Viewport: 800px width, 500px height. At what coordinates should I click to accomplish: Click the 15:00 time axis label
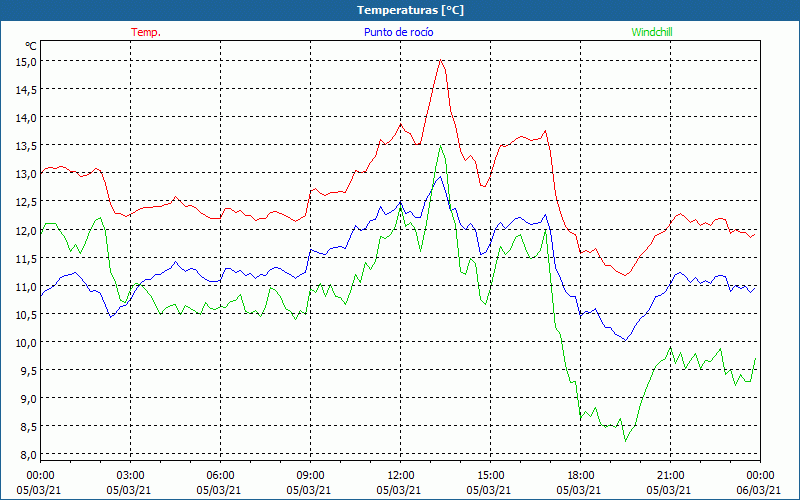pos(490,476)
